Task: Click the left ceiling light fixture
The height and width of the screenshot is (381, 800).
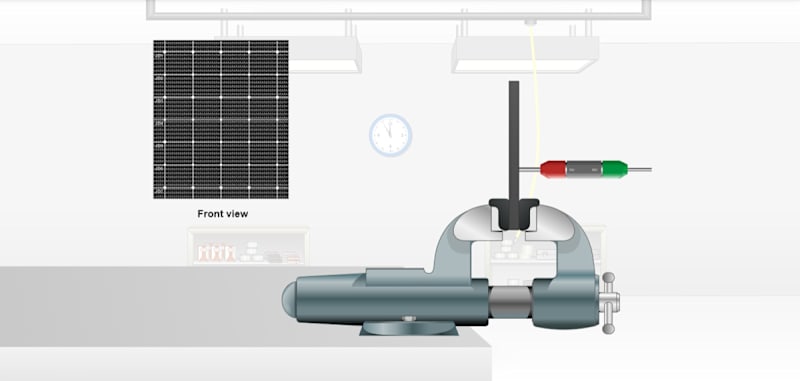Action: click(325, 55)
